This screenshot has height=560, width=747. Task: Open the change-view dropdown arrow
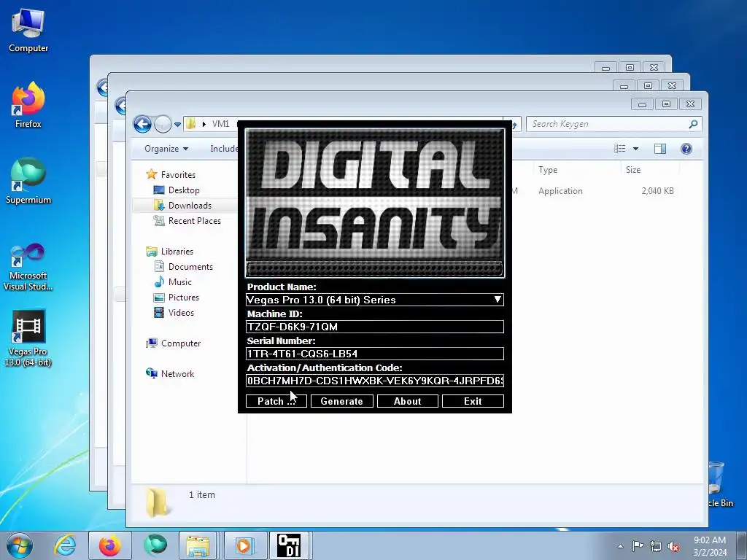point(635,149)
